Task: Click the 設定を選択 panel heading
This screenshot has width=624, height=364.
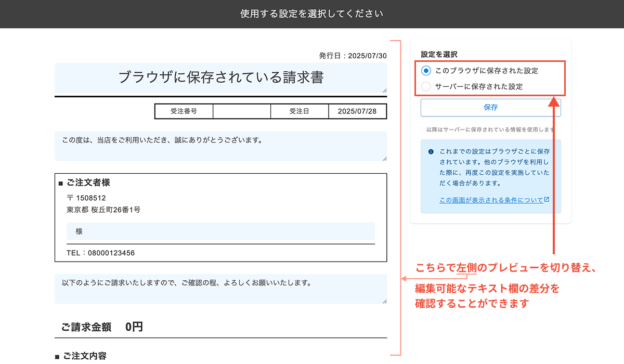Action: pos(438,54)
